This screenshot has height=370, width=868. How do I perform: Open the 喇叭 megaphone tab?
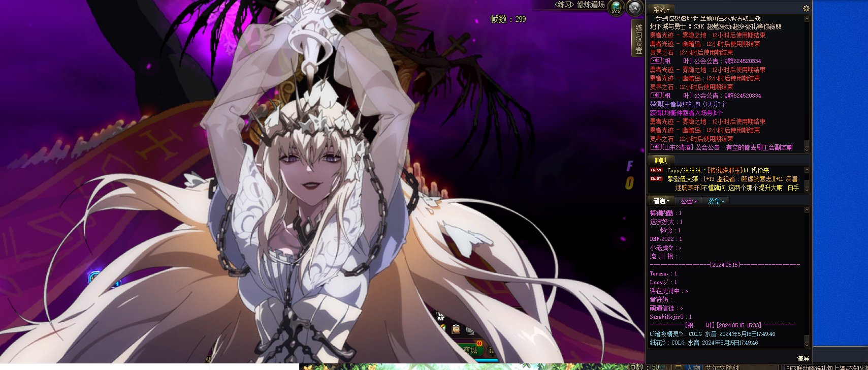(x=660, y=161)
